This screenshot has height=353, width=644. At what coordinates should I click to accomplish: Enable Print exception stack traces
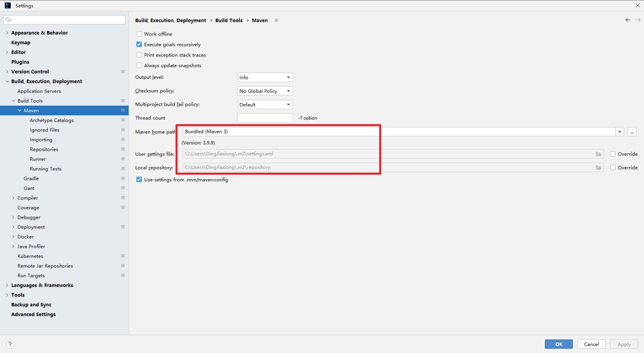(x=139, y=55)
